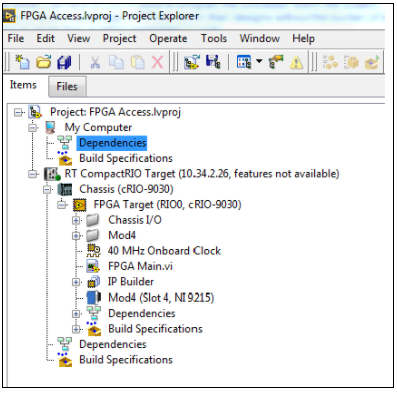Expand the IP Builder node
397x394 pixels.
click(x=76, y=282)
